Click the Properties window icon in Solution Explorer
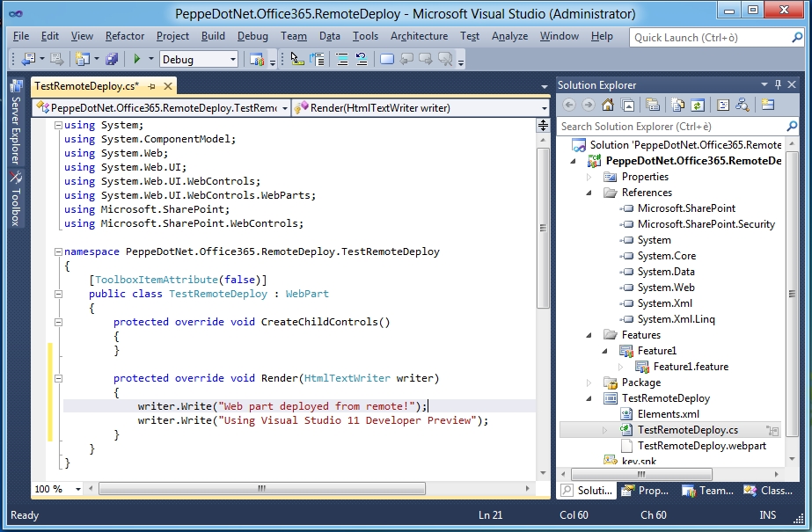812x532 pixels. (x=653, y=105)
